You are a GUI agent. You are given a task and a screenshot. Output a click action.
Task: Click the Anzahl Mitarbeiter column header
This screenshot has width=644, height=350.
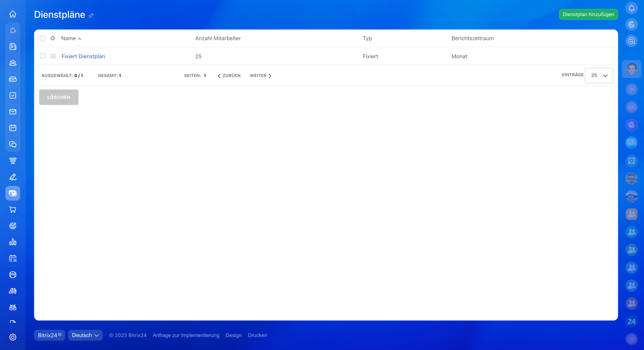click(x=218, y=38)
